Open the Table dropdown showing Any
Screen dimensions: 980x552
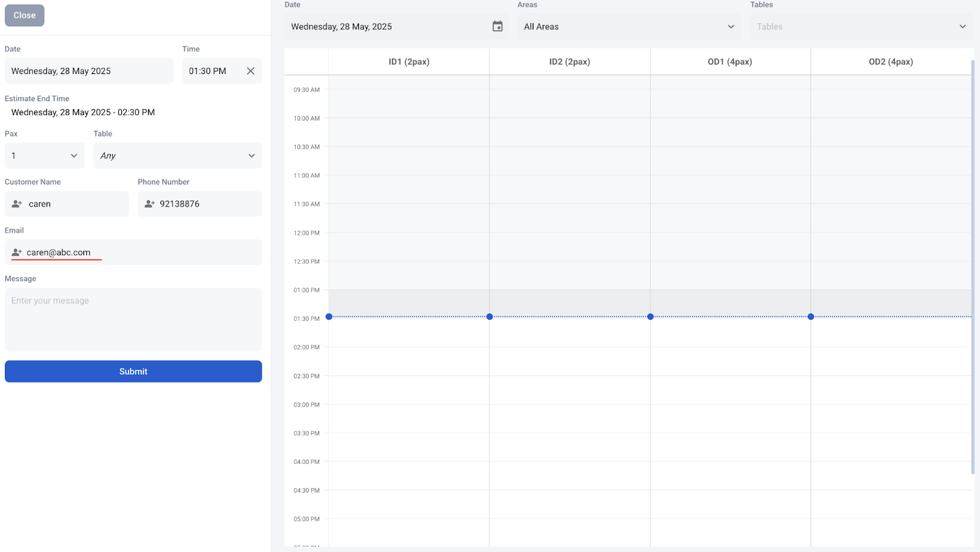click(178, 155)
